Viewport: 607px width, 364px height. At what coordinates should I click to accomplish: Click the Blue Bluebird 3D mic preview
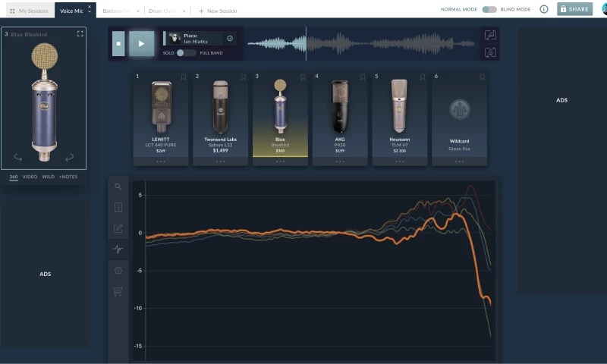(x=44, y=102)
